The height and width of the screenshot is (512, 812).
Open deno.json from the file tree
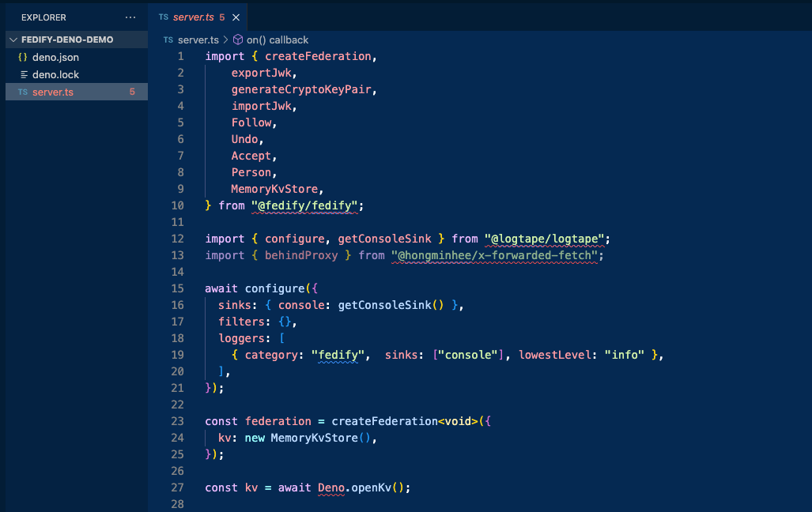pyautogui.click(x=55, y=58)
